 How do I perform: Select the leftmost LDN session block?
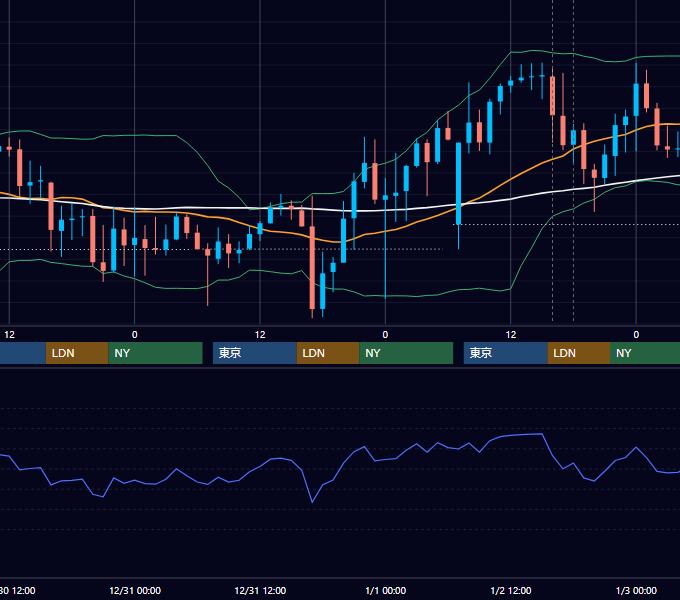[x=77, y=353]
